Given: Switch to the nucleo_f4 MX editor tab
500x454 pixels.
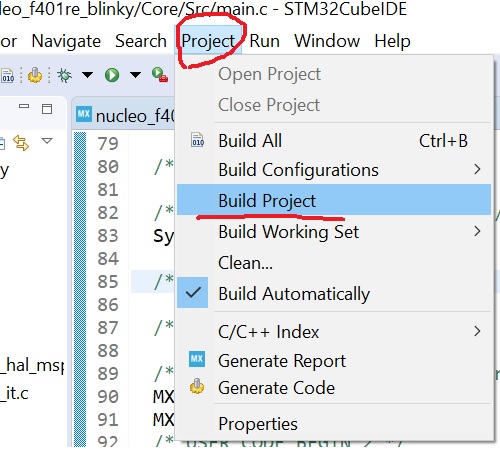Looking at the screenshot, I should point(125,115).
